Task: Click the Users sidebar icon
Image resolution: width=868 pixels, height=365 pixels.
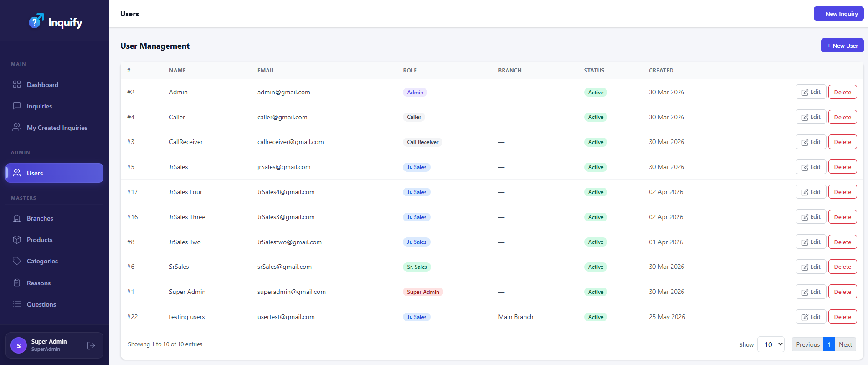Action: coord(17,173)
